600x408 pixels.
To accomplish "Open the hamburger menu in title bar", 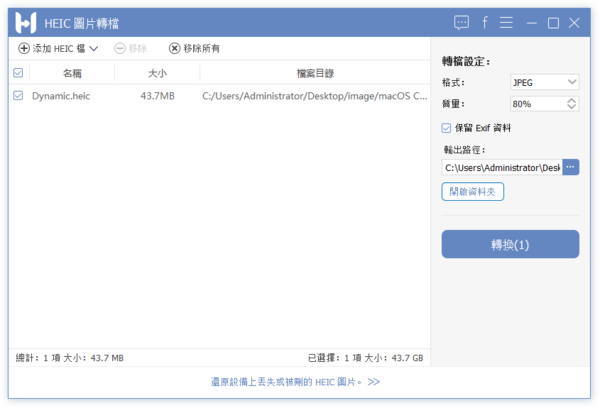I will [x=507, y=22].
